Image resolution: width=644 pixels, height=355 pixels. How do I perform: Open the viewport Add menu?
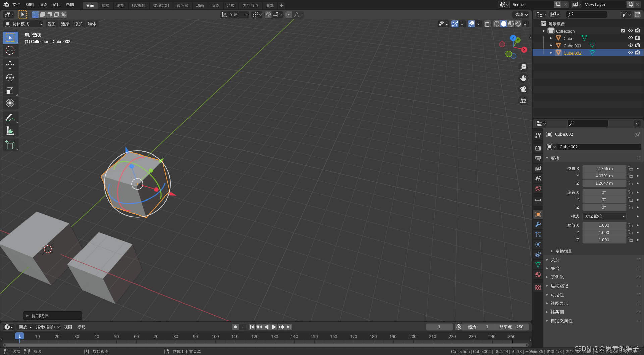(78, 24)
